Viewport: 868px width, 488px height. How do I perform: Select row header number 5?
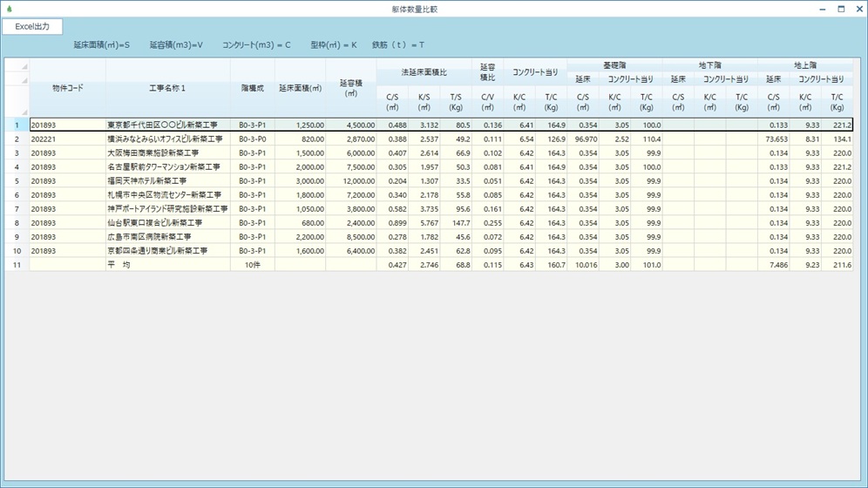coord(17,181)
